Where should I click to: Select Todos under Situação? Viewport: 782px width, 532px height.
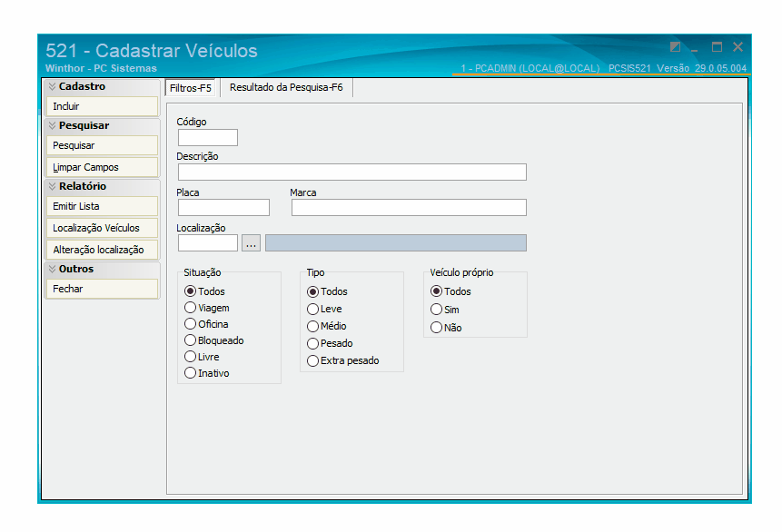pyautogui.click(x=205, y=291)
